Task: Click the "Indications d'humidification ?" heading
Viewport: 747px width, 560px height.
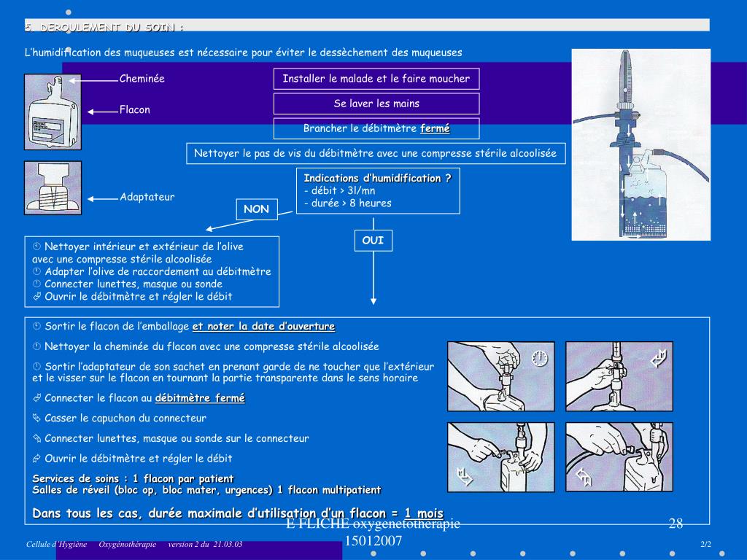Action: tap(377, 178)
